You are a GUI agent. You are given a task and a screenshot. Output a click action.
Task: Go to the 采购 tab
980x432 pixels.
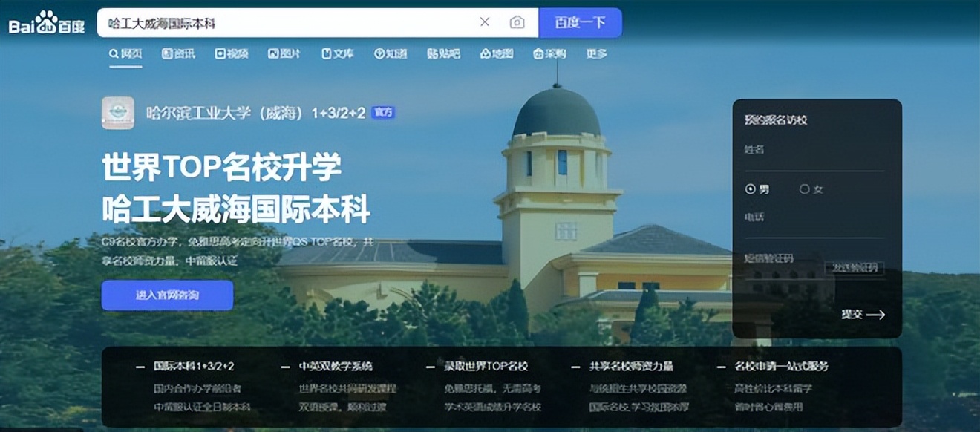pyautogui.click(x=549, y=53)
